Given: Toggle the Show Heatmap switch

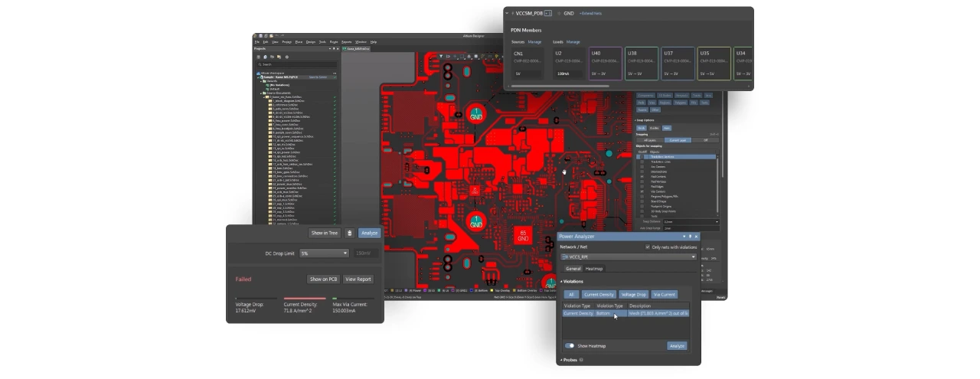Looking at the screenshot, I should pos(570,345).
